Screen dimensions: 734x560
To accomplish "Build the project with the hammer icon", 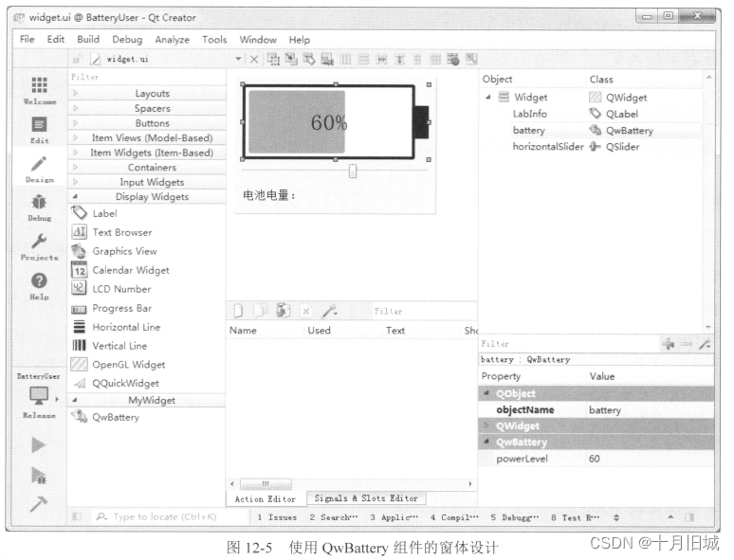I will tap(38, 503).
